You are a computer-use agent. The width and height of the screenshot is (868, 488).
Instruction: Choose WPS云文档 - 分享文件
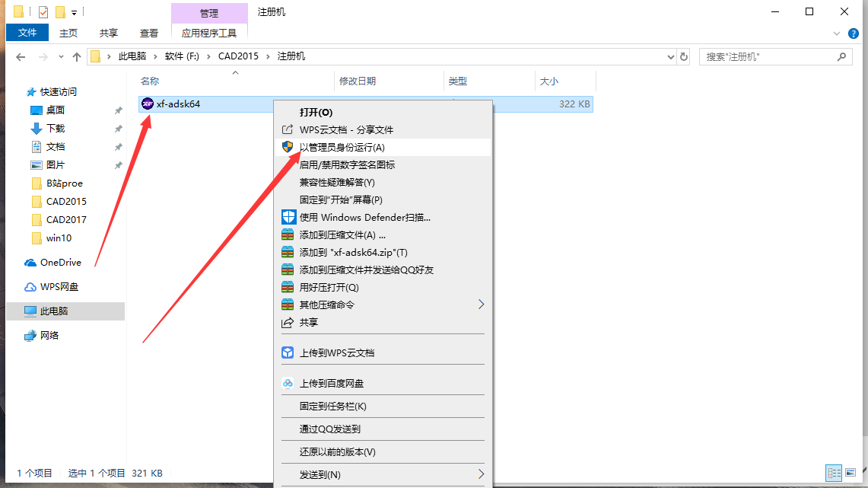tap(383, 129)
